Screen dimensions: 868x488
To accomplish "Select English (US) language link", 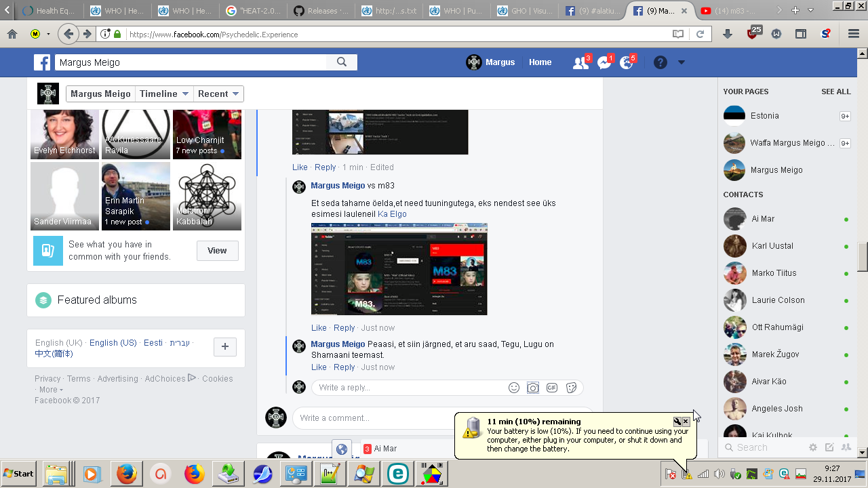I will click(x=113, y=343).
